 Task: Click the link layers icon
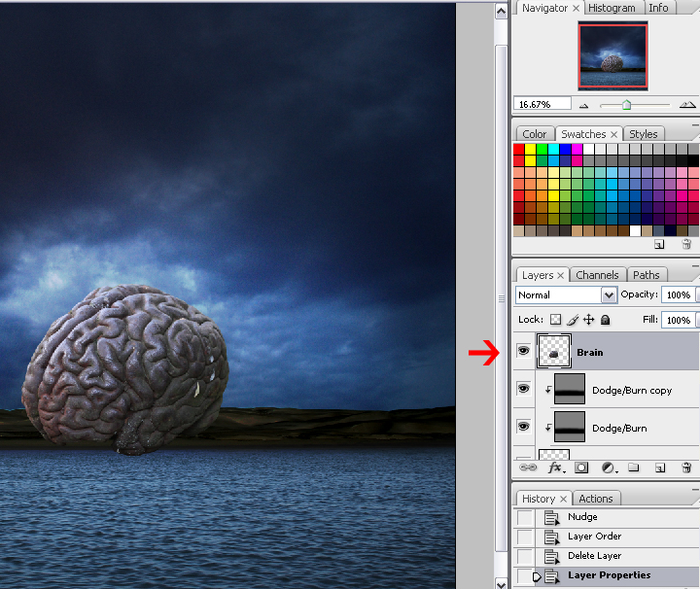click(529, 468)
